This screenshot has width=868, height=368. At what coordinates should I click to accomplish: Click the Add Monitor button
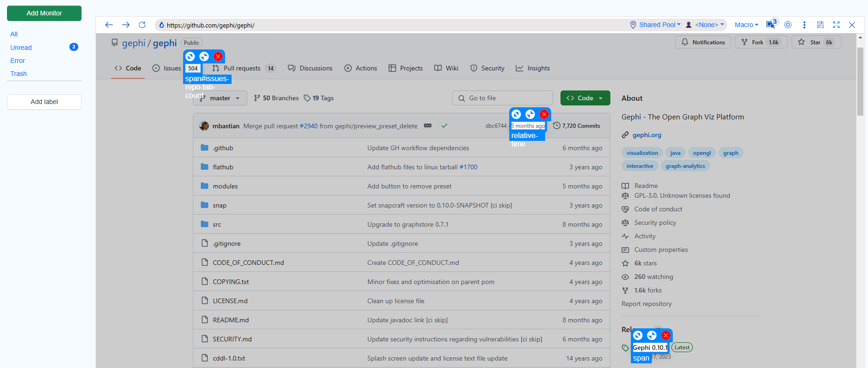point(44,13)
